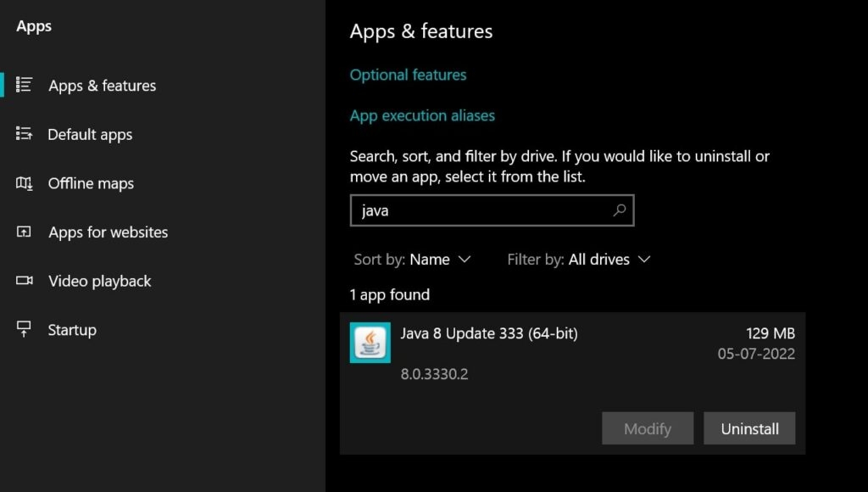This screenshot has width=868, height=492.
Task: Click the greyed-out Modify button
Action: [648, 428]
